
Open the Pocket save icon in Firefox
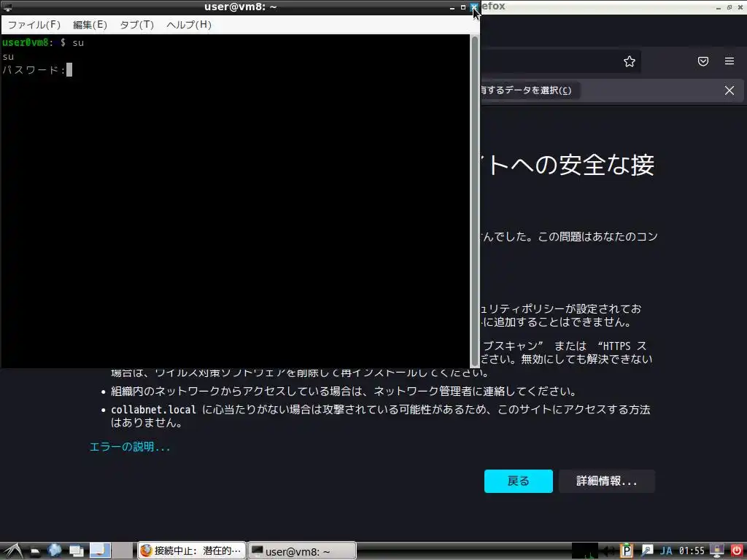click(x=703, y=61)
